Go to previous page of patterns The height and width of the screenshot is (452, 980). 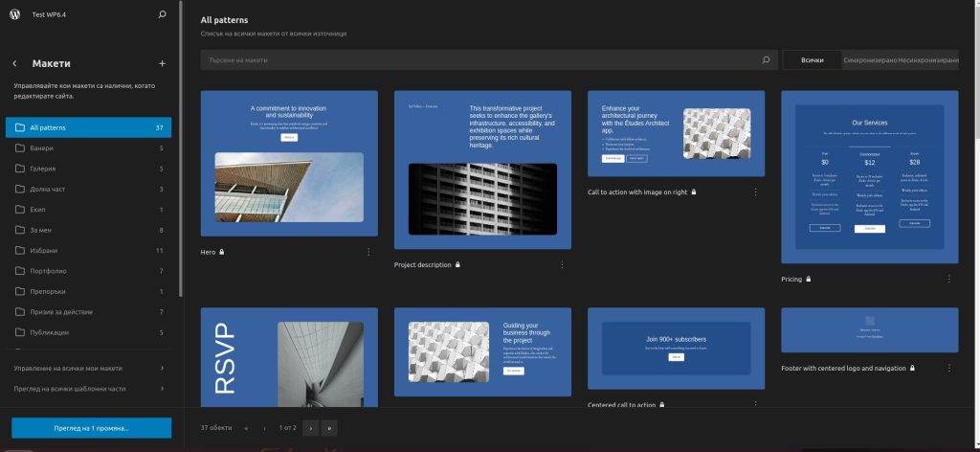click(x=264, y=428)
